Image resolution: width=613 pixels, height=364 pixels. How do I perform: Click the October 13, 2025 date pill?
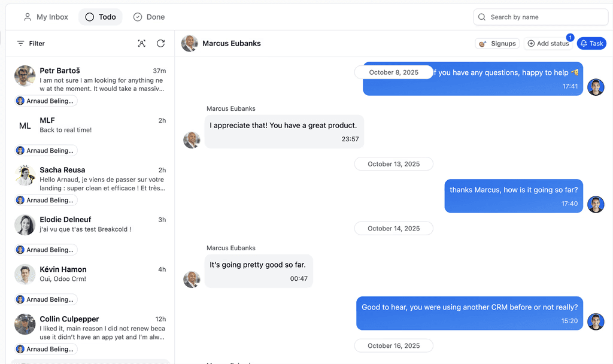tap(393, 163)
